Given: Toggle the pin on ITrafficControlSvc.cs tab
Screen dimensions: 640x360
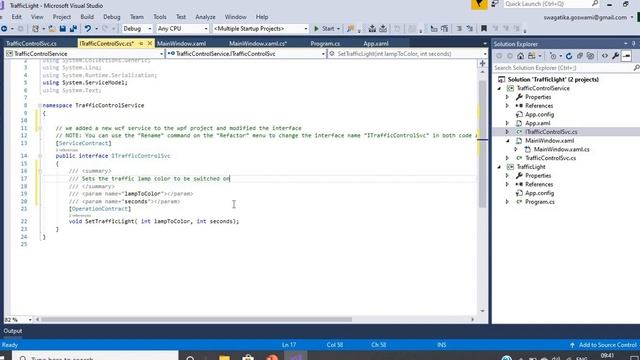Looking at the screenshot, I should coord(141,43).
